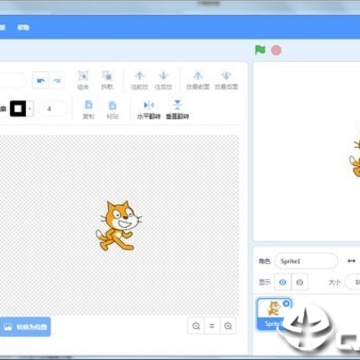Redo the costume edit
The height and width of the screenshot is (360, 360).
(57, 80)
